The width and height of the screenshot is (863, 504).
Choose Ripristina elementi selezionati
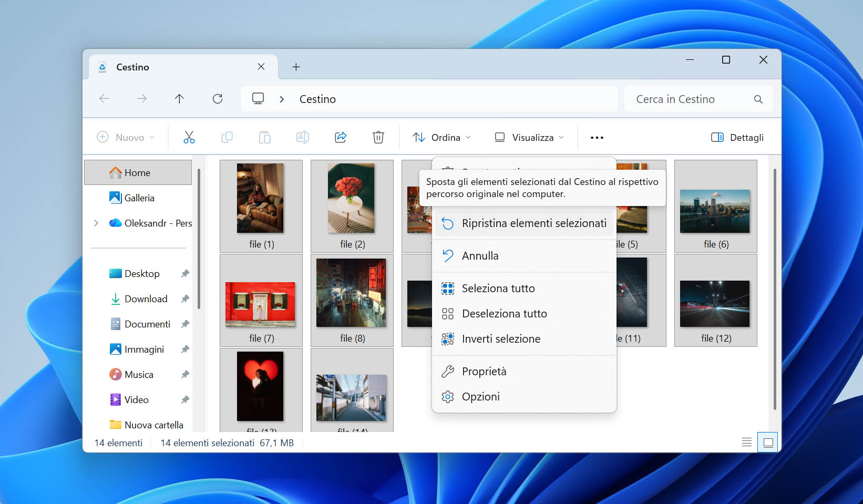point(524,223)
